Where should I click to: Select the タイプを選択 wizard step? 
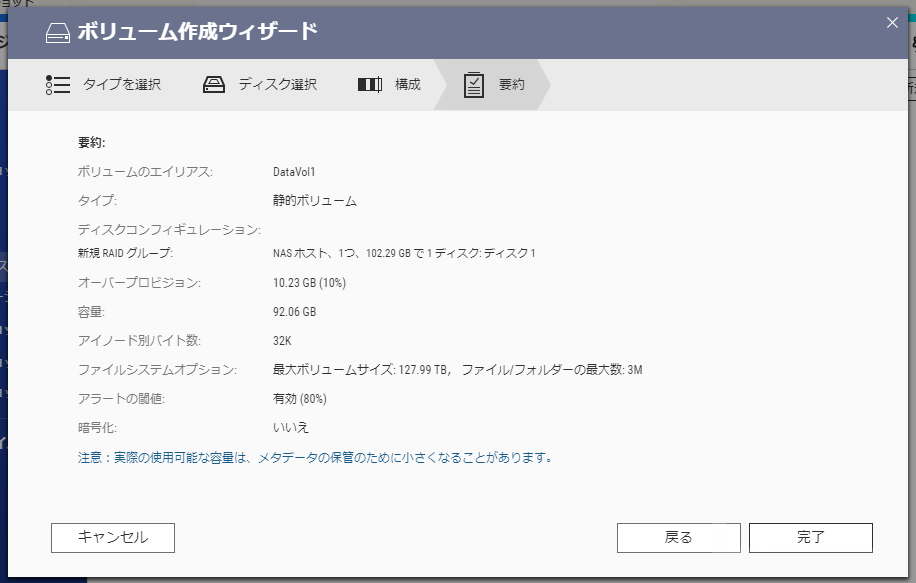103,85
